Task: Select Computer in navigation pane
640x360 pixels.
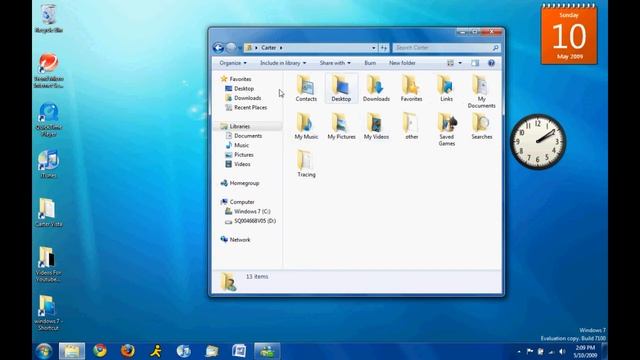Action: [242, 202]
